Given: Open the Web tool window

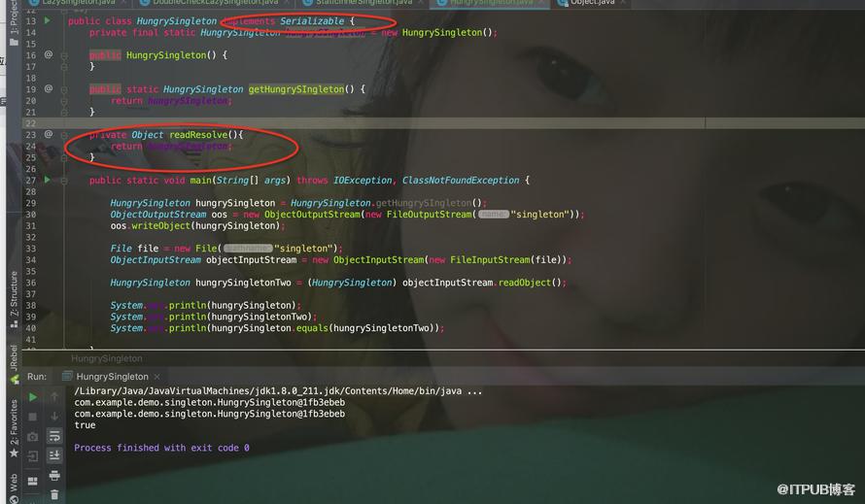Looking at the screenshot, I should [x=14, y=487].
